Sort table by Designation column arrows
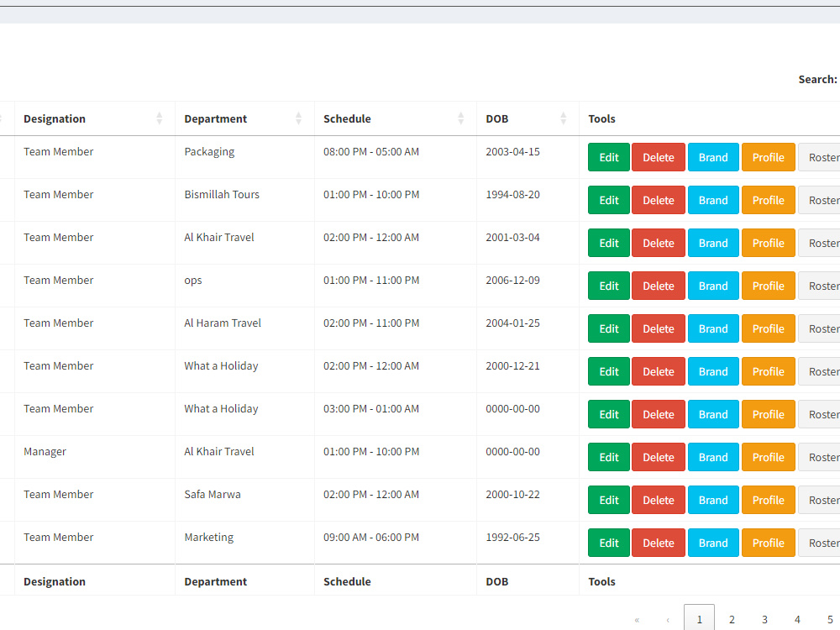840x630 pixels. [x=159, y=118]
